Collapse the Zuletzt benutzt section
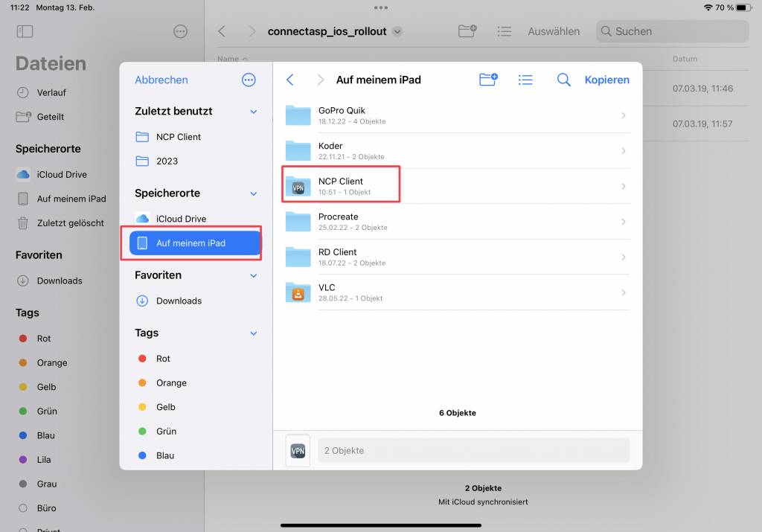The image size is (762, 532). point(253,112)
